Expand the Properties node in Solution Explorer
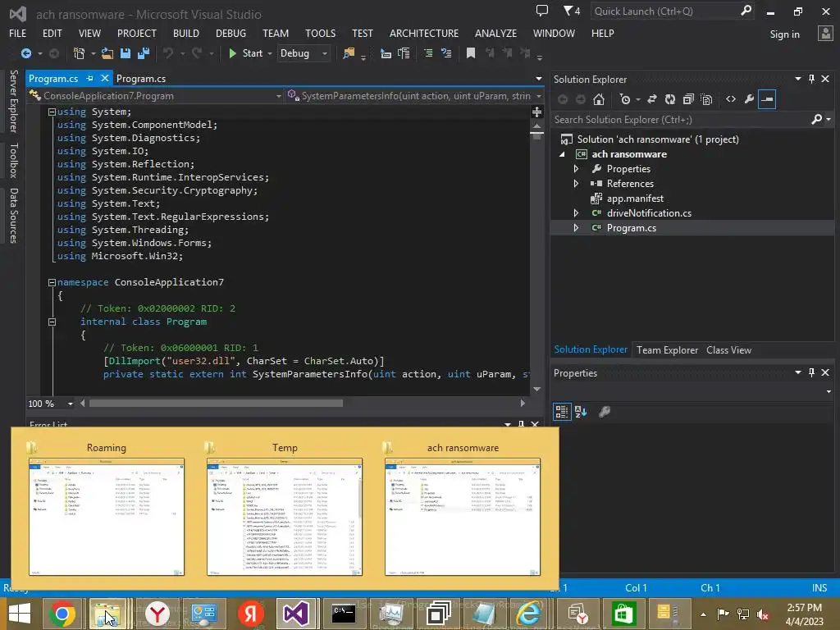This screenshot has height=630, width=840. pos(577,169)
